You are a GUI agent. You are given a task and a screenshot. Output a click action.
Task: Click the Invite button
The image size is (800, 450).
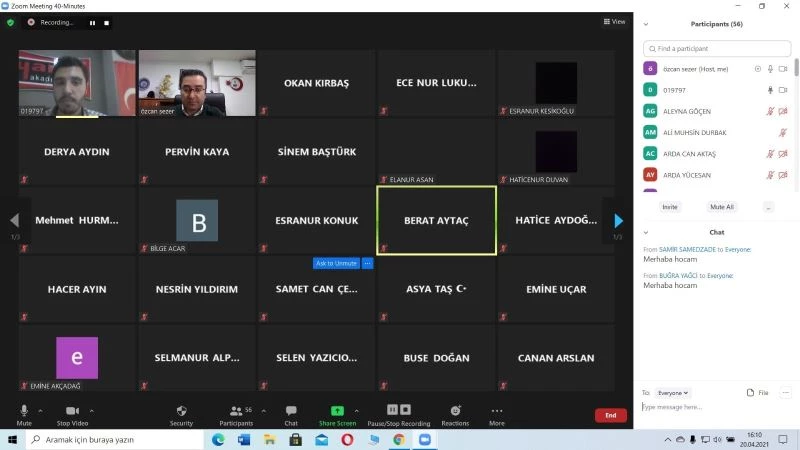670,207
